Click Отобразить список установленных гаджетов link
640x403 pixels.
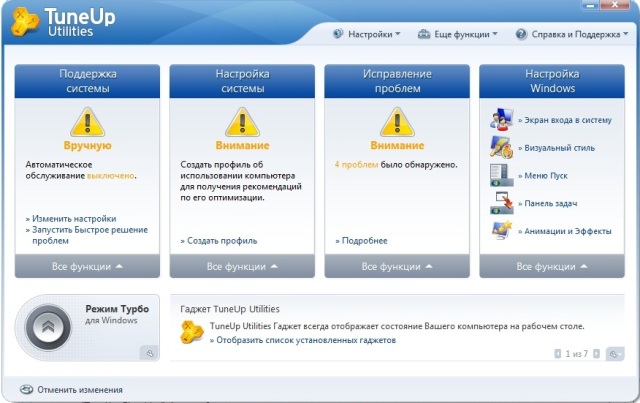click(305, 340)
